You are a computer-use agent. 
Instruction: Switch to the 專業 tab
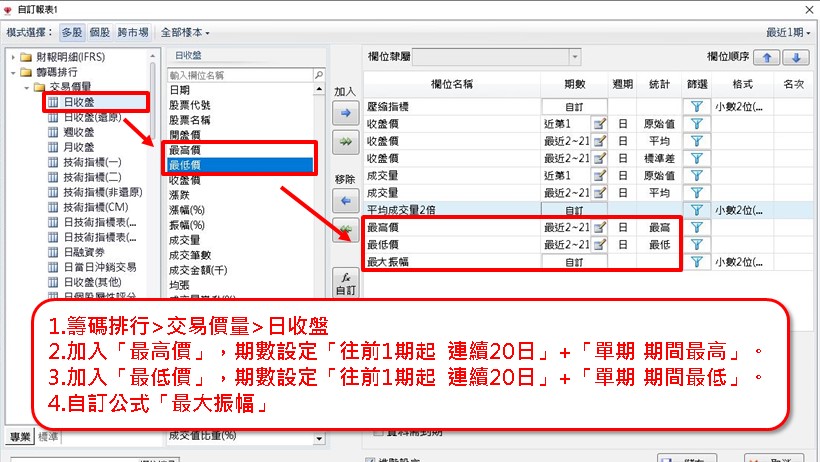(x=20, y=436)
